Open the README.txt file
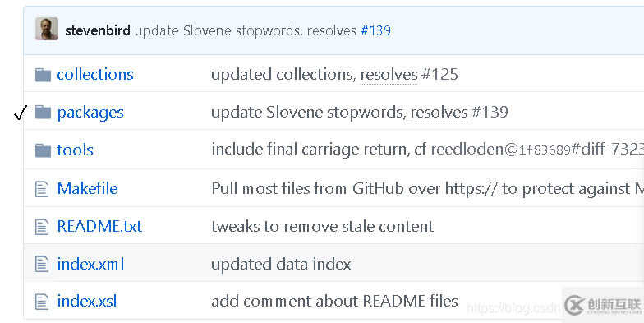The height and width of the screenshot is (323, 644). click(99, 227)
